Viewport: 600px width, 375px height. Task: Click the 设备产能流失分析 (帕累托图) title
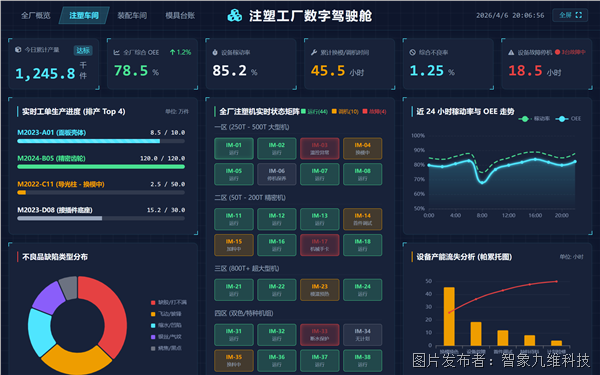click(x=464, y=257)
